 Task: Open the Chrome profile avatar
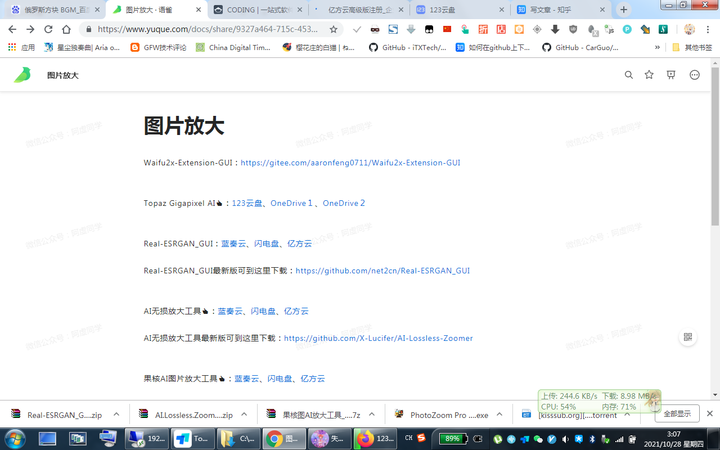point(689,29)
